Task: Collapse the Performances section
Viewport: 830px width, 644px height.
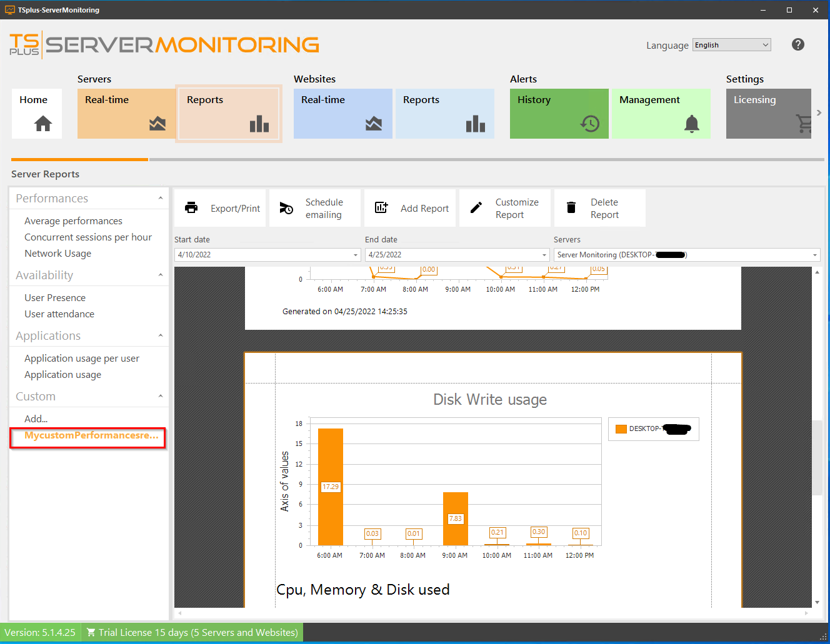Action: [161, 198]
